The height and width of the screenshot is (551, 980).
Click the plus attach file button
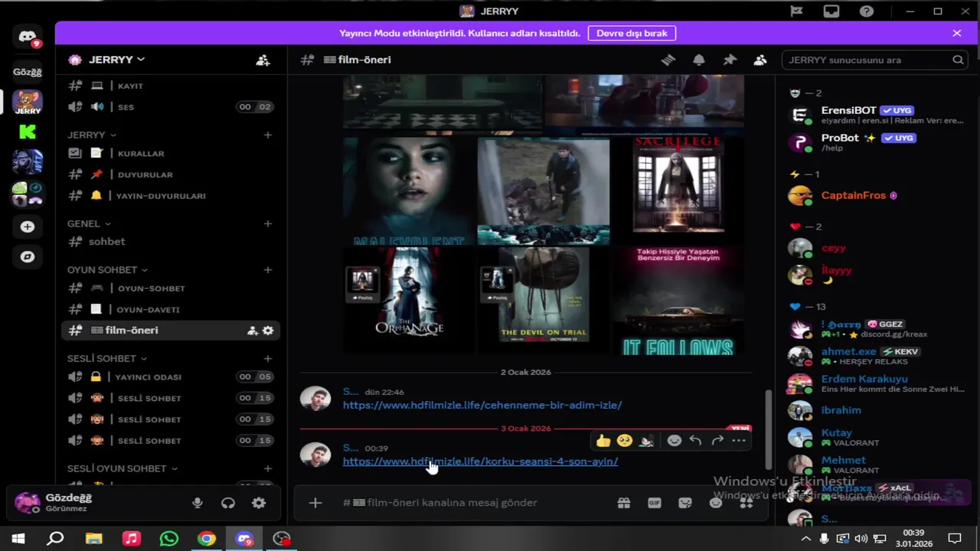(x=315, y=503)
